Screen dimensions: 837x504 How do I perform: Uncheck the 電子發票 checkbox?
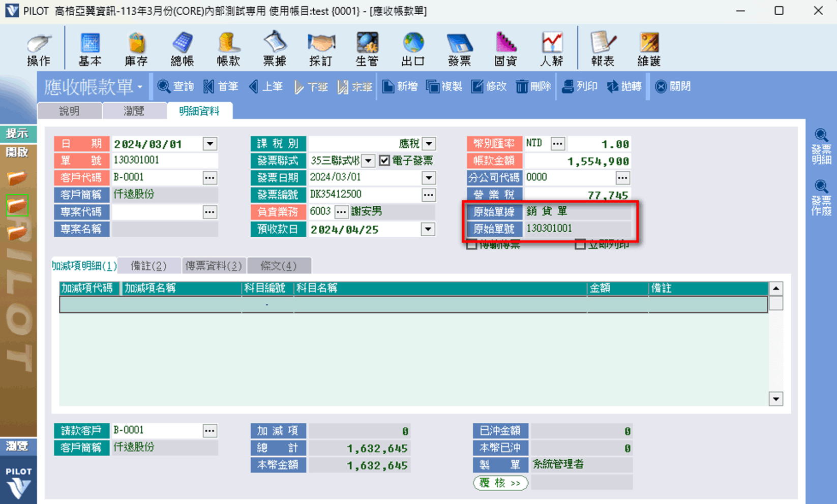[384, 161]
